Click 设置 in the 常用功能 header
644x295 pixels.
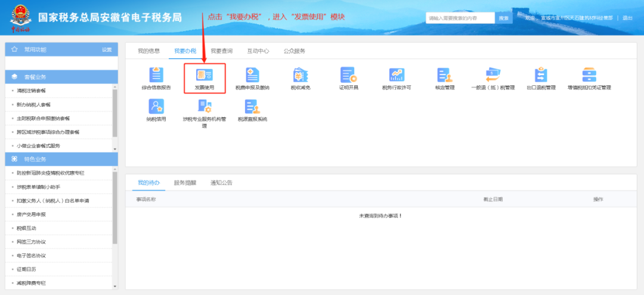[107, 49]
